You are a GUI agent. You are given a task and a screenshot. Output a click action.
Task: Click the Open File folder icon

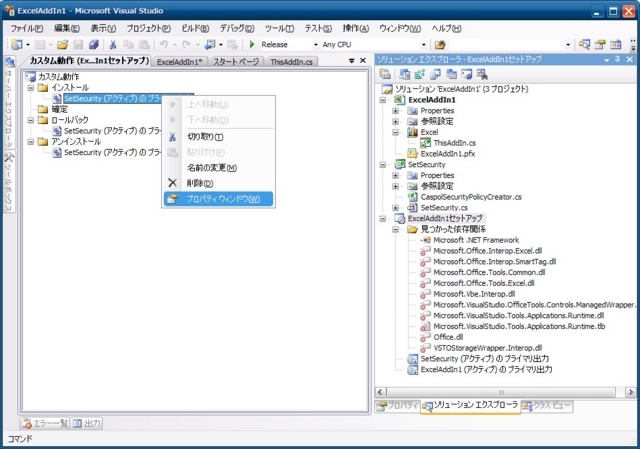coord(62,44)
